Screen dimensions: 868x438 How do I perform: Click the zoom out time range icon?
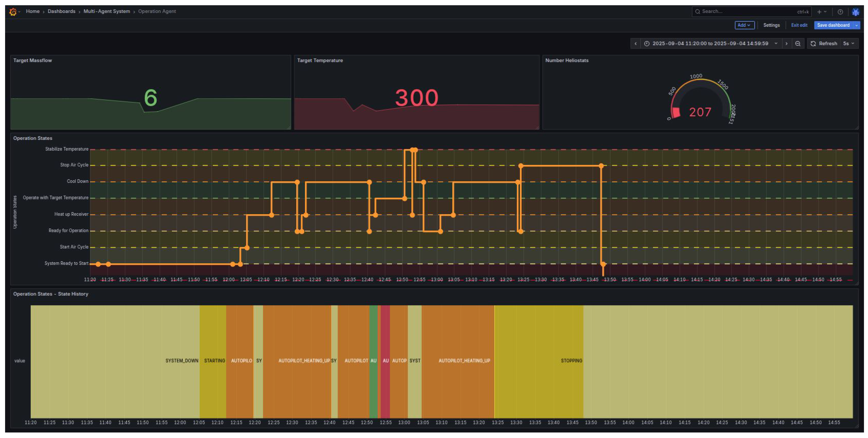pos(797,43)
